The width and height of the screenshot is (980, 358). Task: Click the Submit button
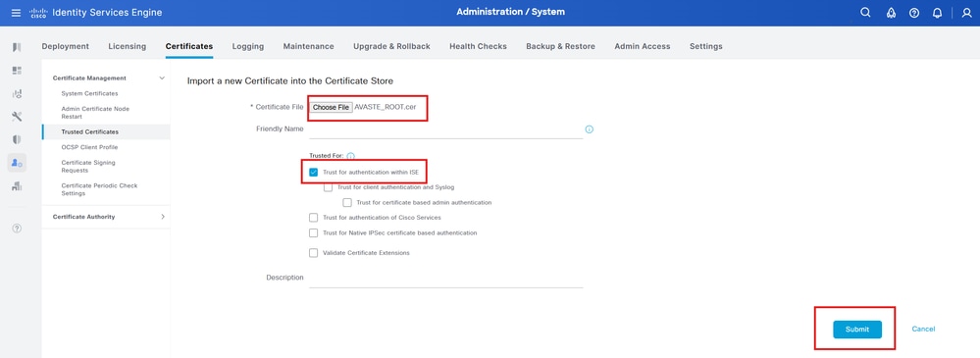[x=856, y=330]
